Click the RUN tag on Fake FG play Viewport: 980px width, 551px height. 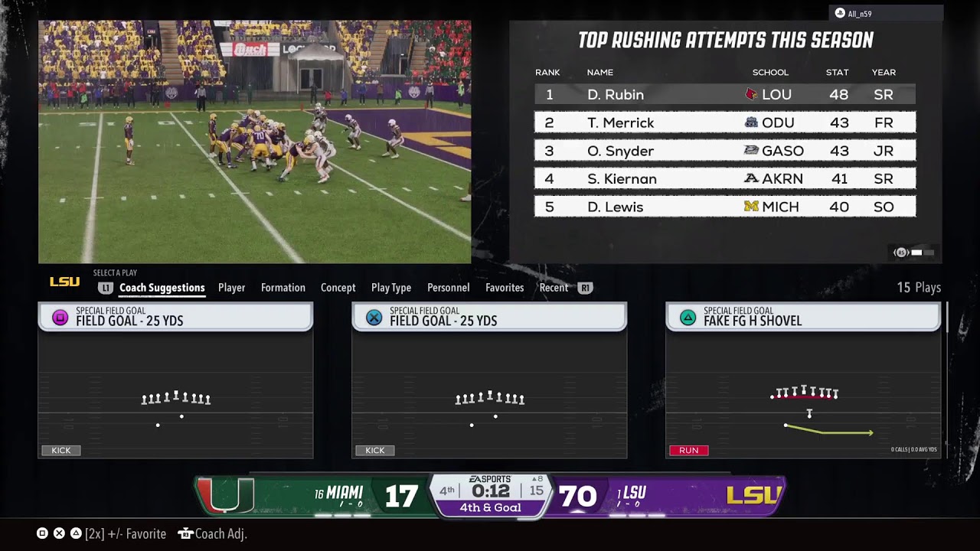tap(688, 450)
